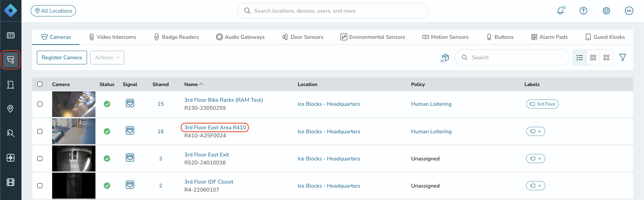Screen dimensions: 644x200
Task: Open Human Loitering policy for Bike Racks row
Action: 431,104
